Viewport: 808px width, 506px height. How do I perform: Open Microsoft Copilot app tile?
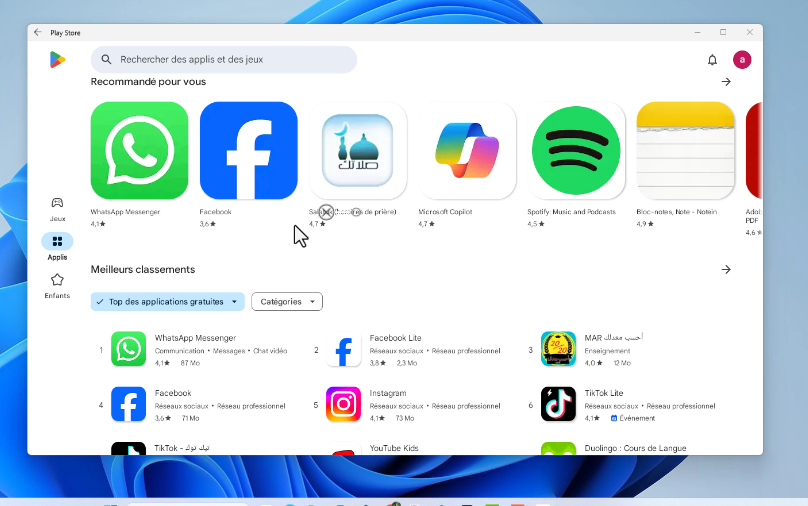pyautogui.click(x=467, y=150)
